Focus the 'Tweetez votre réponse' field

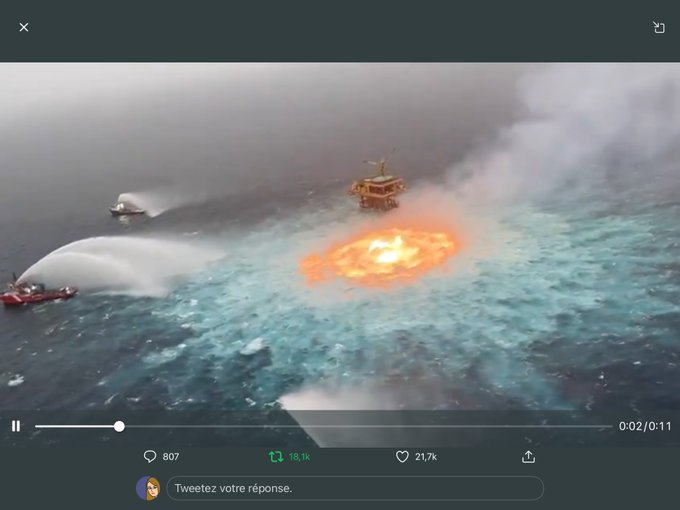[355, 488]
